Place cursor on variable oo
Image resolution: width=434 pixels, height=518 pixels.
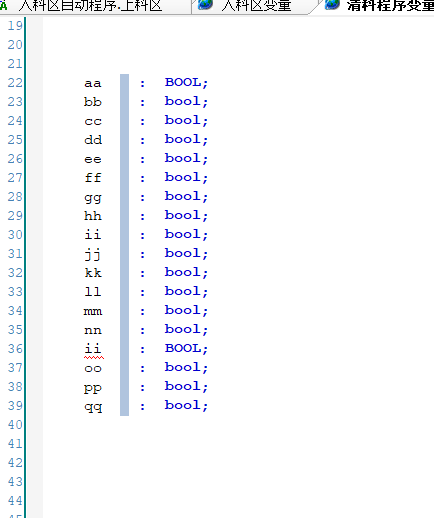[93, 369]
